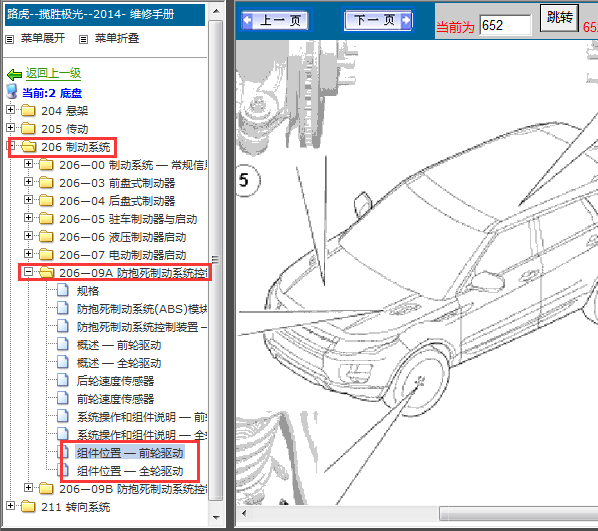Click the page number field showing 652
This screenshot has width=598, height=531.
pyautogui.click(x=505, y=26)
